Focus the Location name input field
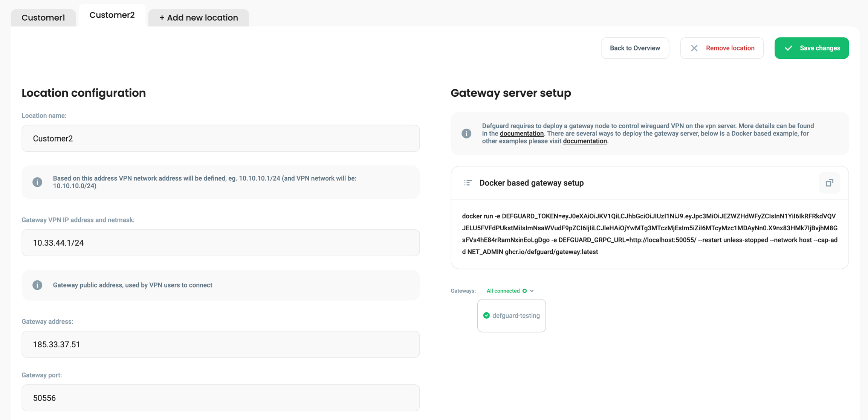The height and width of the screenshot is (420, 868). (x=220, y=138)
